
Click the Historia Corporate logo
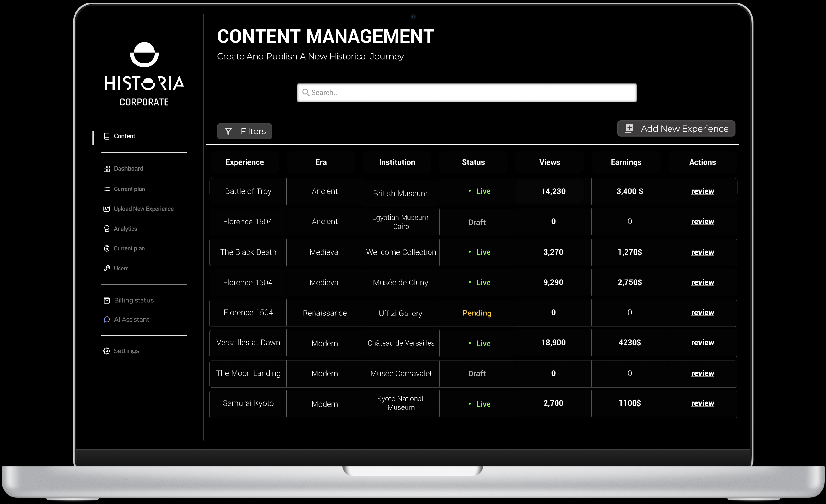(144, 74)
